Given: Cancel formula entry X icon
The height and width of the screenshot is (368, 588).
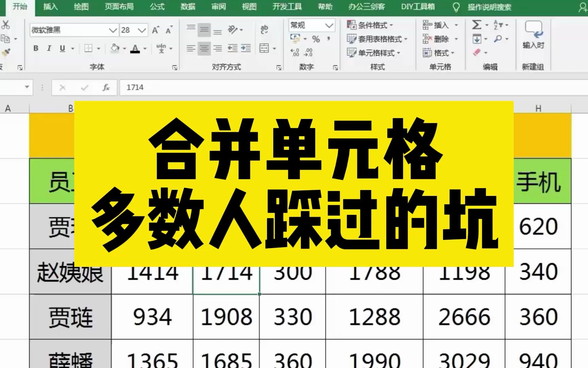Looking at the screenshot, I should [x=62, y=88].
